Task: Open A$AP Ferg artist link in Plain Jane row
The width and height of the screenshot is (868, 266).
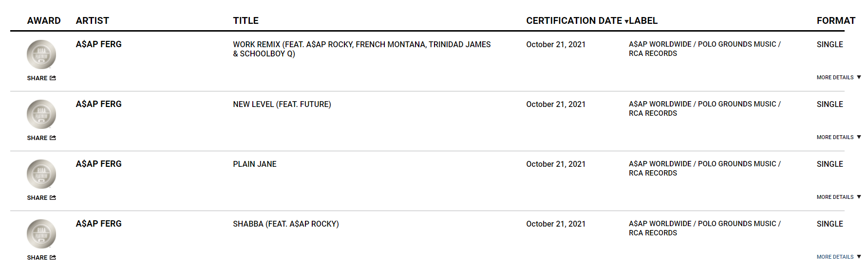Action: tap(98, 164)
